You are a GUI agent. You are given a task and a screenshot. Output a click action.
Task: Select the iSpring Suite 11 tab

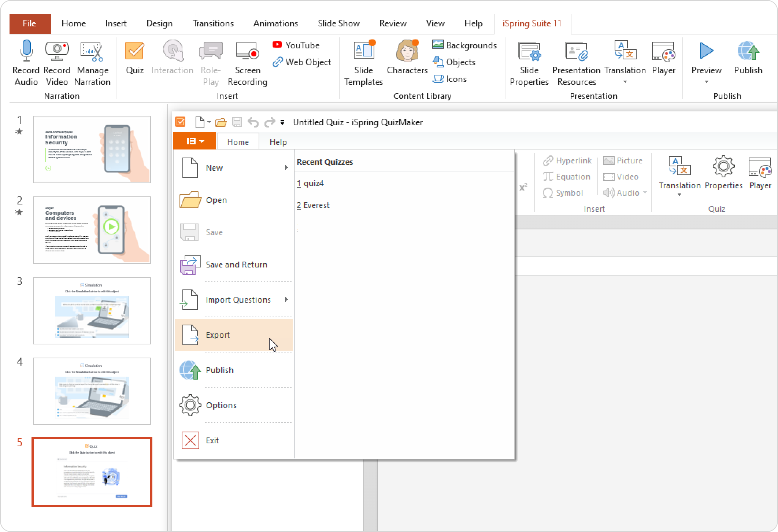532,23
